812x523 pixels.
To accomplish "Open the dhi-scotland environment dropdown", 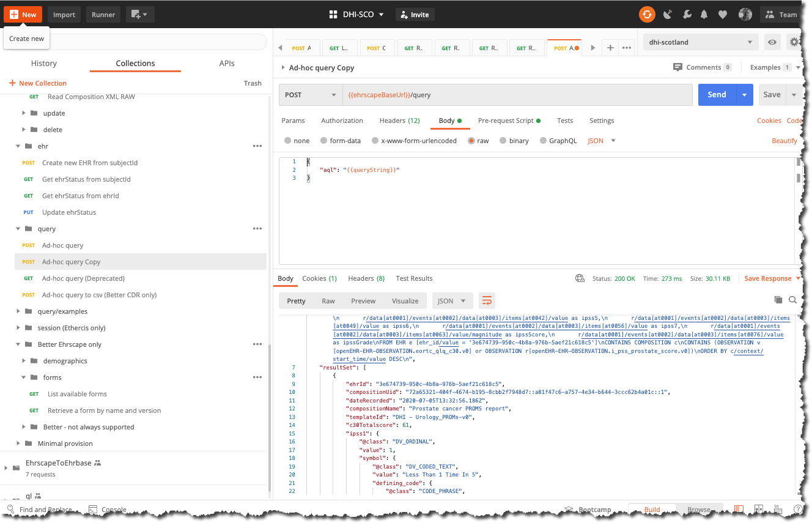I will click(701, 42).
